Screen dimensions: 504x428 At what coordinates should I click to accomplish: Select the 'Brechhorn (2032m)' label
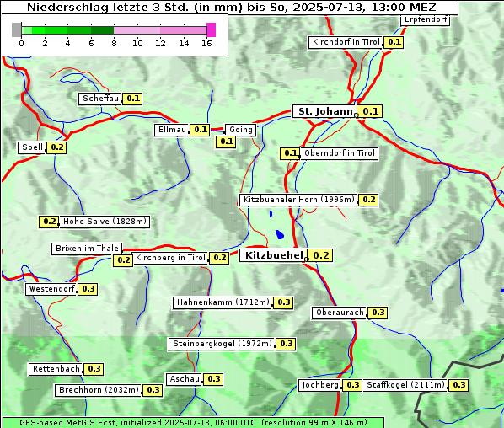tap(99, 390)
